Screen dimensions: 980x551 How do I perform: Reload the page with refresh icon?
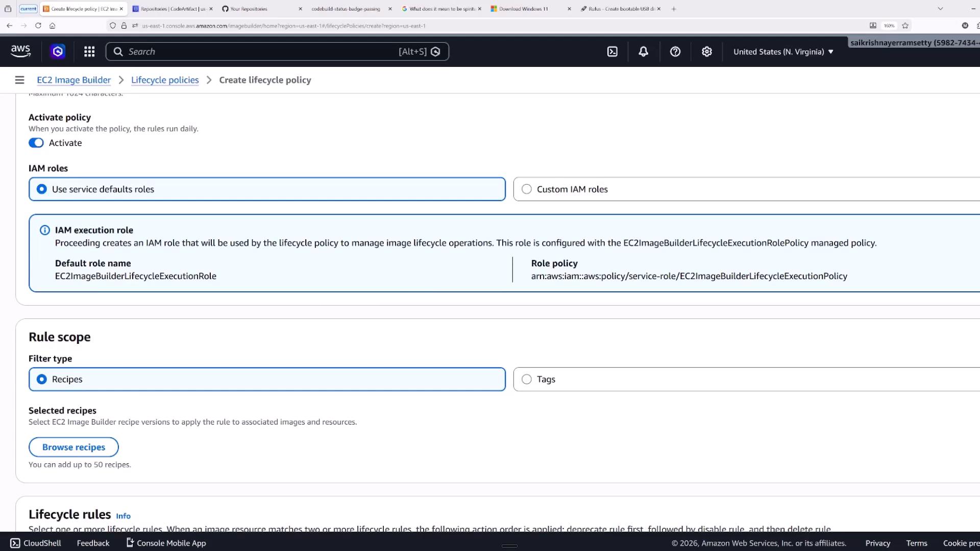pos(38,26)
